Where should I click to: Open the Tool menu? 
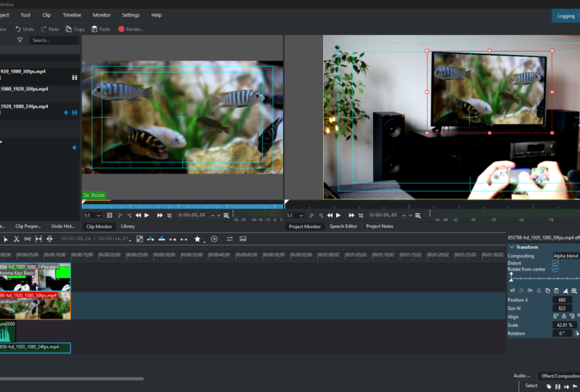(x=25, y=15)
